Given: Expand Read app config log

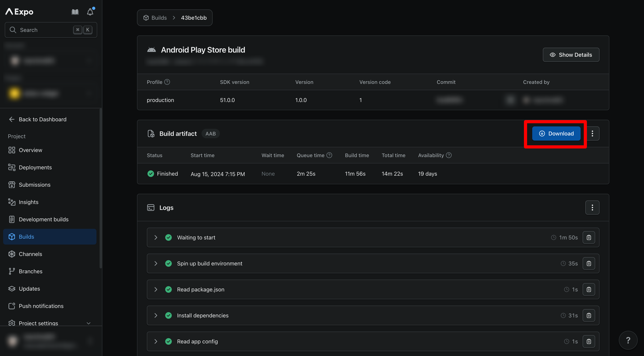Looking at the screenshot, I should 156,341.
